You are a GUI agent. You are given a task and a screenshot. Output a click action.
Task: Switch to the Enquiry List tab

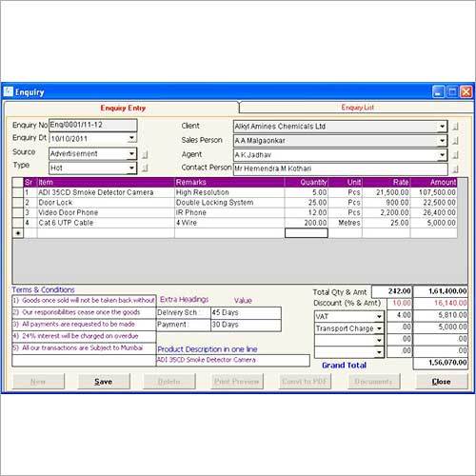point(357,108)
